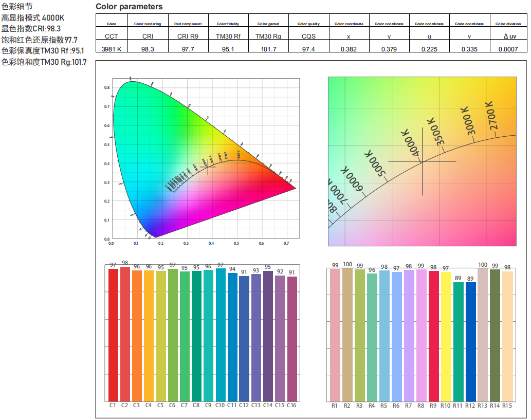Click the crosshair on the zoomed 4000K chart

coord(423,161)
